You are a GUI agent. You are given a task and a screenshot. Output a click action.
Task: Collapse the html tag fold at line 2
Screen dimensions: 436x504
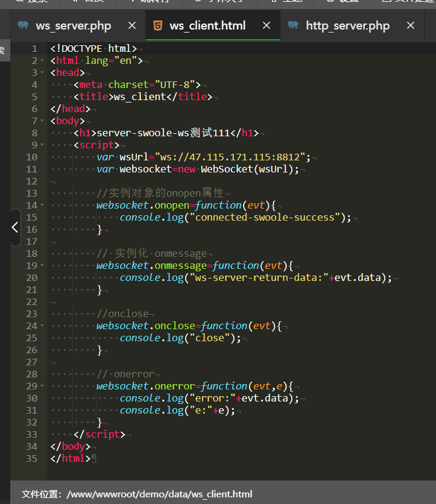pyautogui.click(x=42, y=60)
